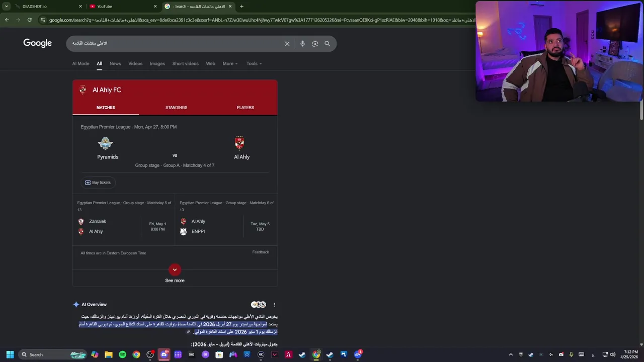Close the DEADSHOT.io tab

click(x=80, y=7)
